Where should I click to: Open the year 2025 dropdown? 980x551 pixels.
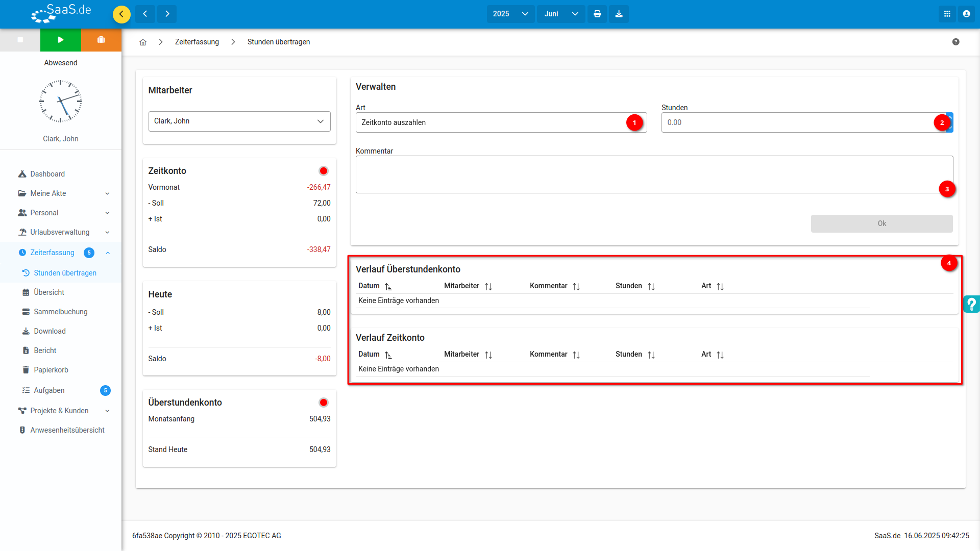point(510,14)
